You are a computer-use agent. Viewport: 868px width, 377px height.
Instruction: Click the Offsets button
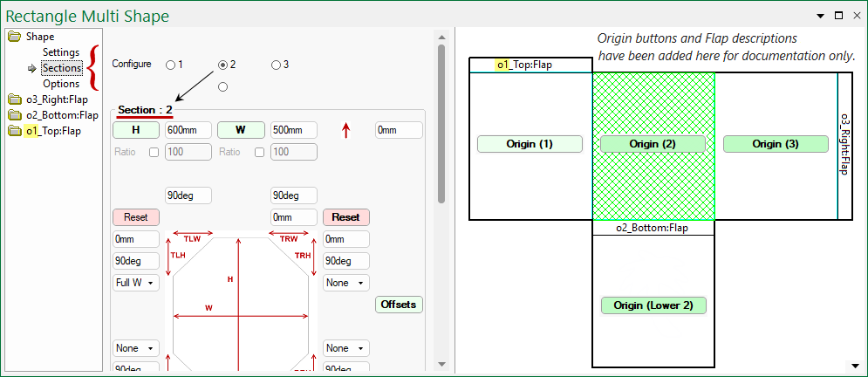(x=400, y=305)
